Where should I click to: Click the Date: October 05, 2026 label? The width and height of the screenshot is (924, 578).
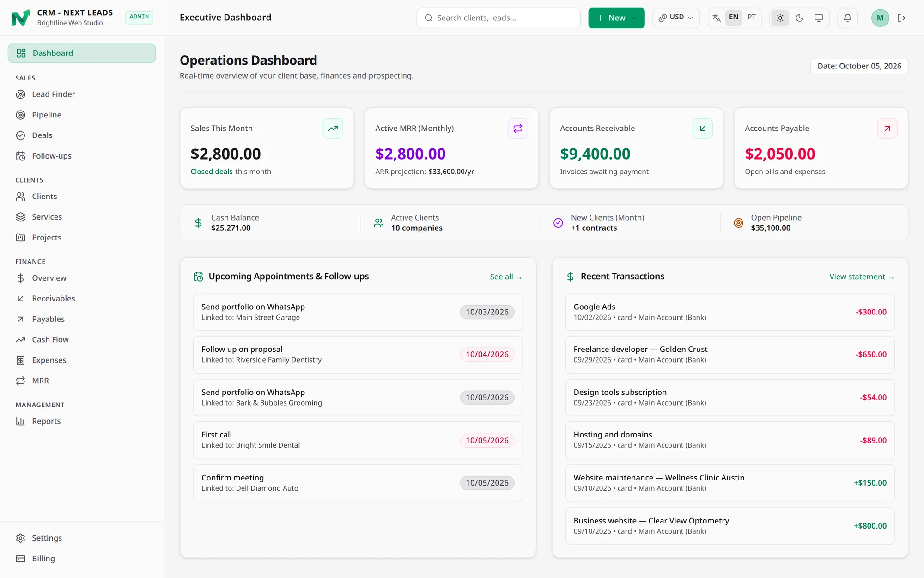tap(859, 66)
